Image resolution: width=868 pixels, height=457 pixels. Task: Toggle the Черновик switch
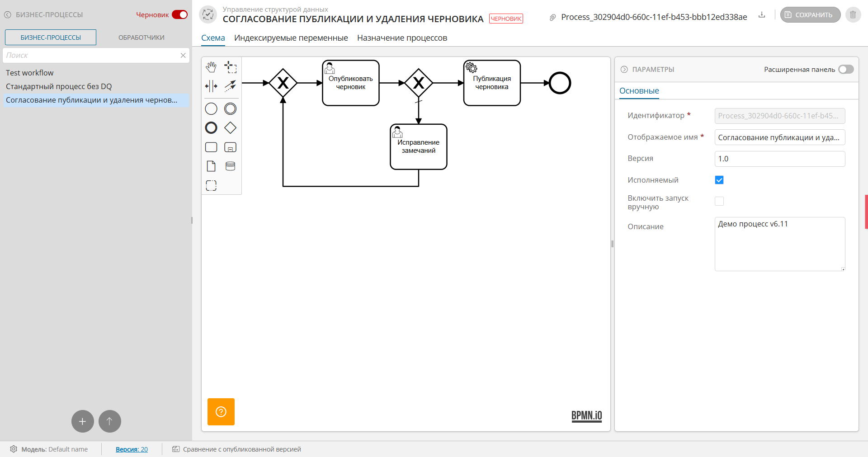pyautogui.click(x=180, y=15)
